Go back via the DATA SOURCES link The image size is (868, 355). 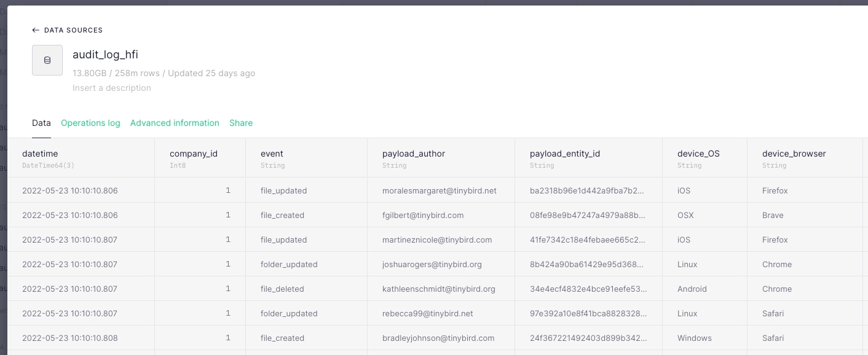[73, 30]
